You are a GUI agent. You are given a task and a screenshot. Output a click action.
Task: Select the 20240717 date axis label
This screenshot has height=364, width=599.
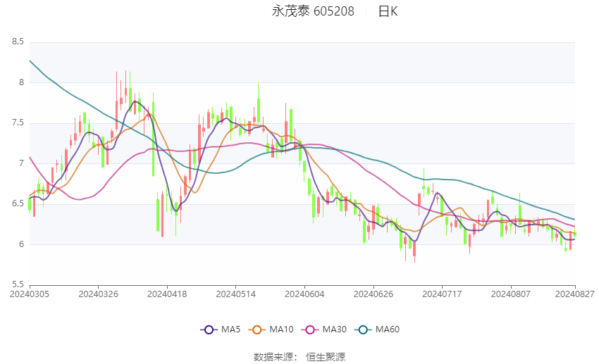(x=442, y=294)
